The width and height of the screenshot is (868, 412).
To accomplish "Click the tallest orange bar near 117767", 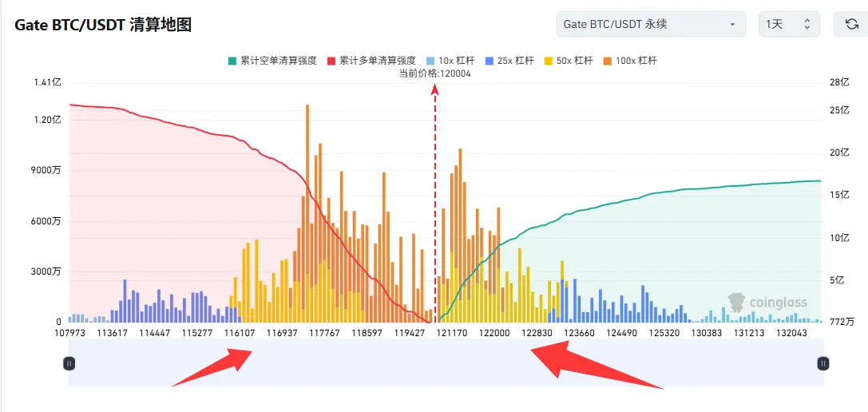I will (307, 213).
